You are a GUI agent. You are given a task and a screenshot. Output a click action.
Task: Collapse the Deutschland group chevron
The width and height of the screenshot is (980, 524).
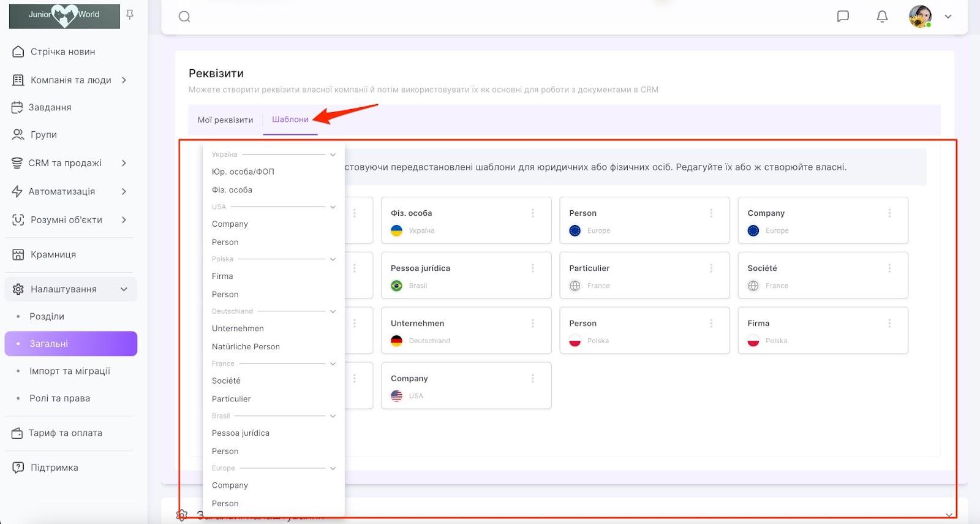pyautogui.click(x=333, y=312)
